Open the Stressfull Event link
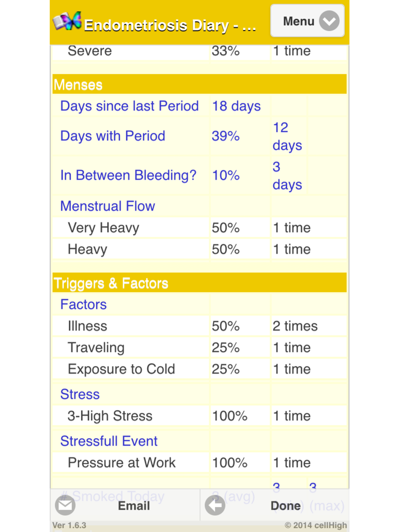Viewport: 399px width, 532px height. pos(109,441)
